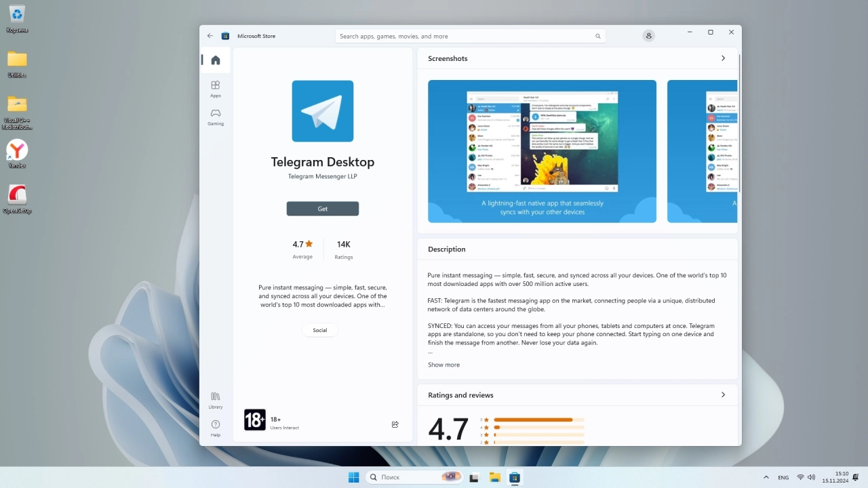868x488 pixels.
Task: Open the first Telegram screenshot thumbnail
Action: (x=542, y=151)
